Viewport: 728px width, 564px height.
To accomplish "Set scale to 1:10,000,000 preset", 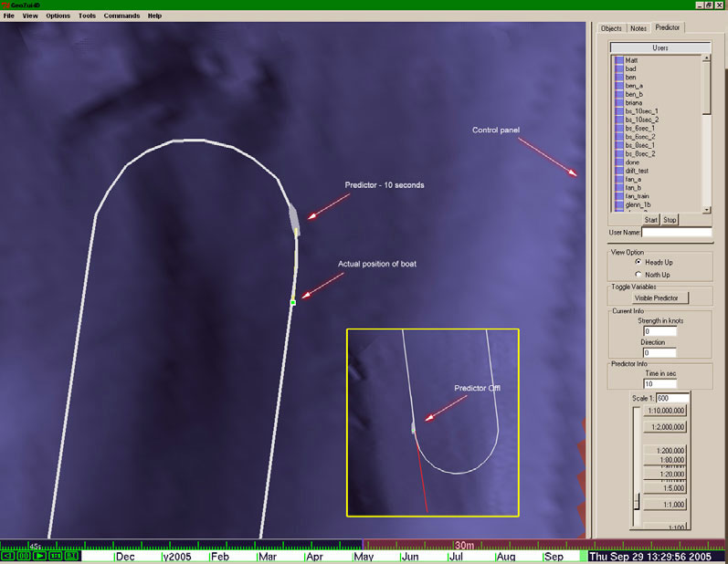I will tap(666, 411).
